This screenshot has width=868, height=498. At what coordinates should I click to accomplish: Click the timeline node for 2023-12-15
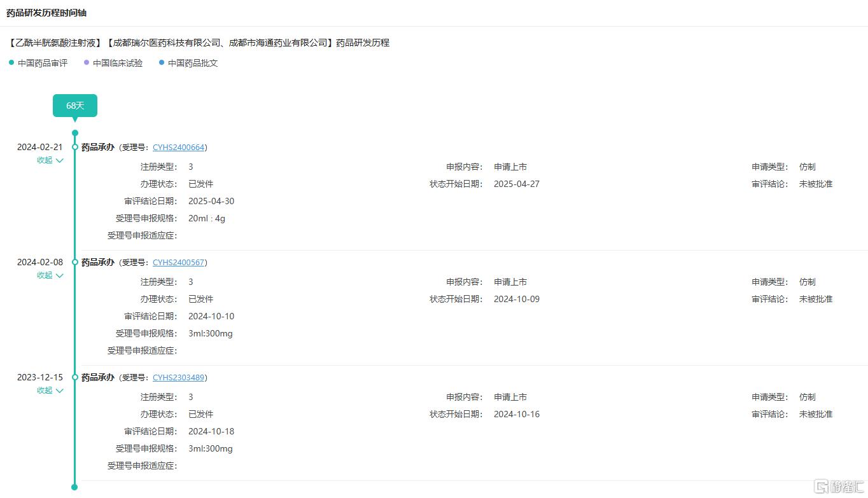tap(75, 377)
